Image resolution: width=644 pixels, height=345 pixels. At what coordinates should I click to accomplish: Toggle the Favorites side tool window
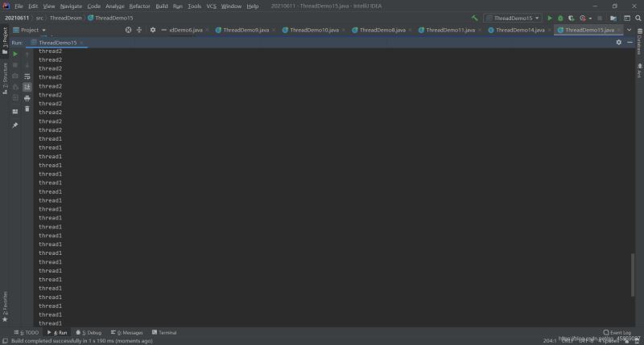tap(5, 306)
